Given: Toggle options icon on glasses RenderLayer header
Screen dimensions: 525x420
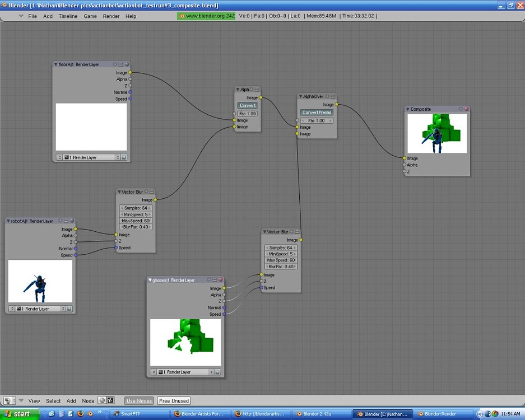Looking at the screenshot, I should [x=215, y=279].
